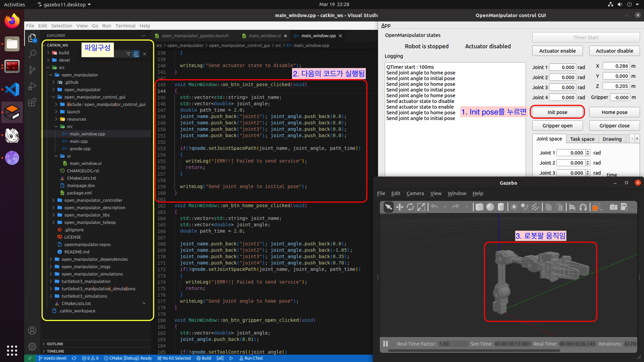This screenshot has width=644, height=362.
Task: Click the Actuator disable button
Action: [x=614, y=51]
